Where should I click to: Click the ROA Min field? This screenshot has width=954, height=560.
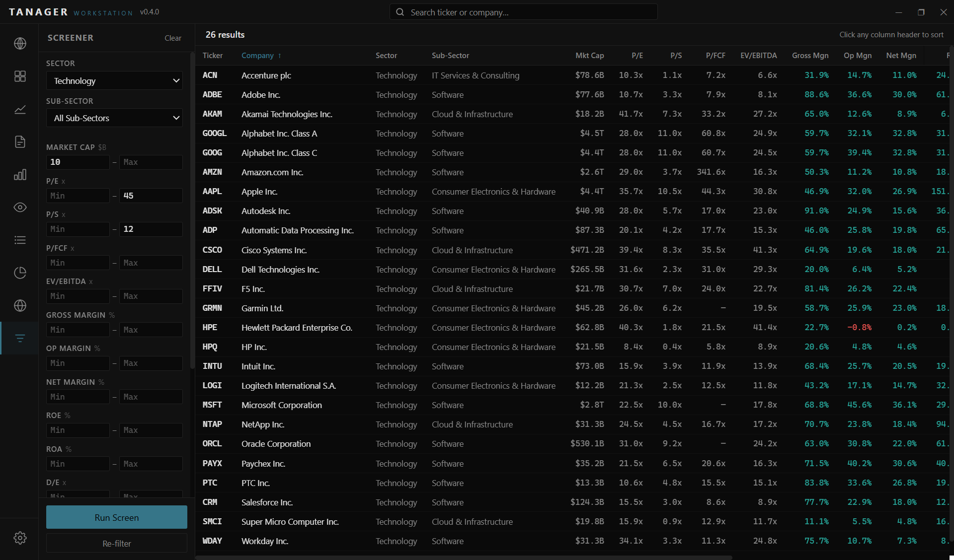tap(78, 464)
